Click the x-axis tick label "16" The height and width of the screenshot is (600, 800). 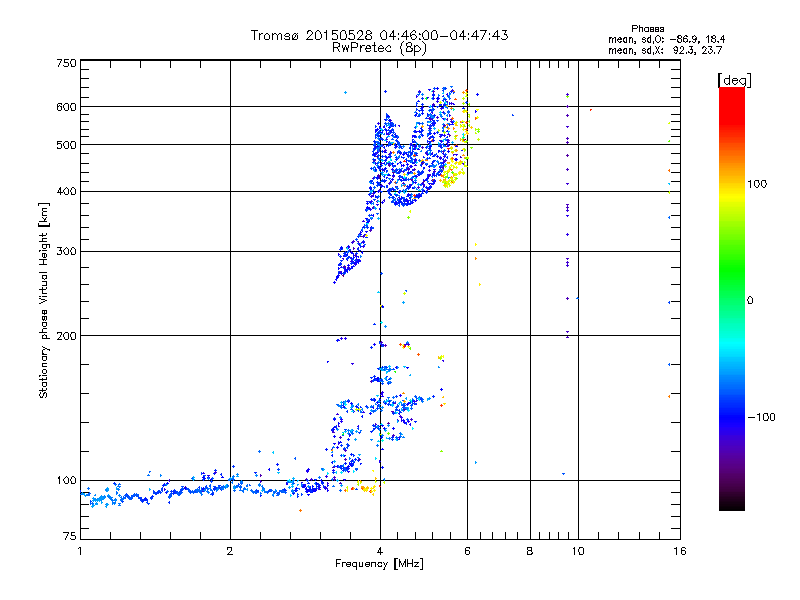(x=680, y=551)
